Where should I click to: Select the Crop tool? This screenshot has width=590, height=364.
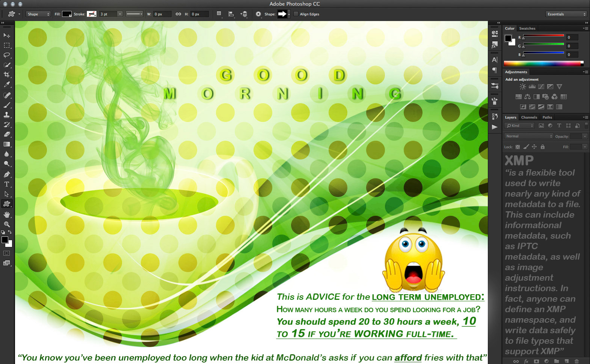7,75
